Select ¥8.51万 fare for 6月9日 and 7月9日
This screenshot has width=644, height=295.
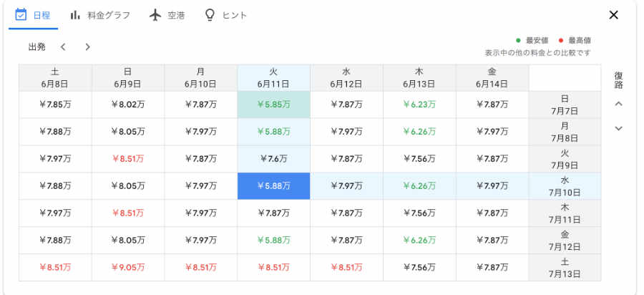coord(128,159)
